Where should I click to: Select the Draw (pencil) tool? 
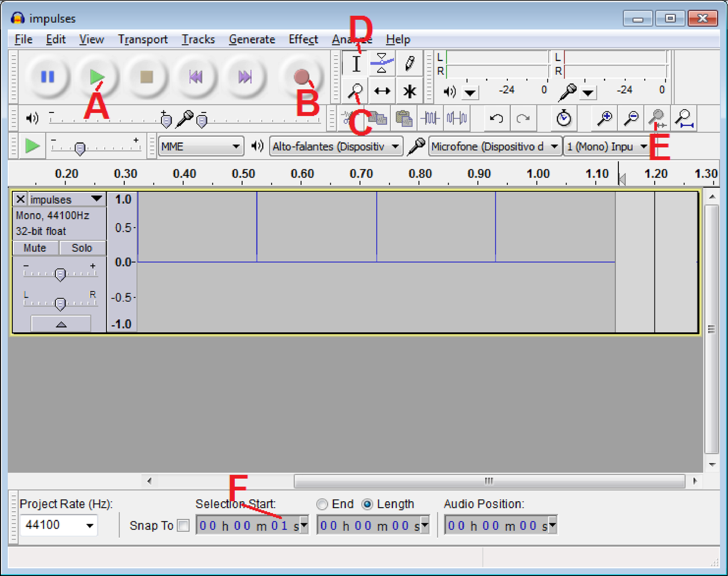(409, 64)
